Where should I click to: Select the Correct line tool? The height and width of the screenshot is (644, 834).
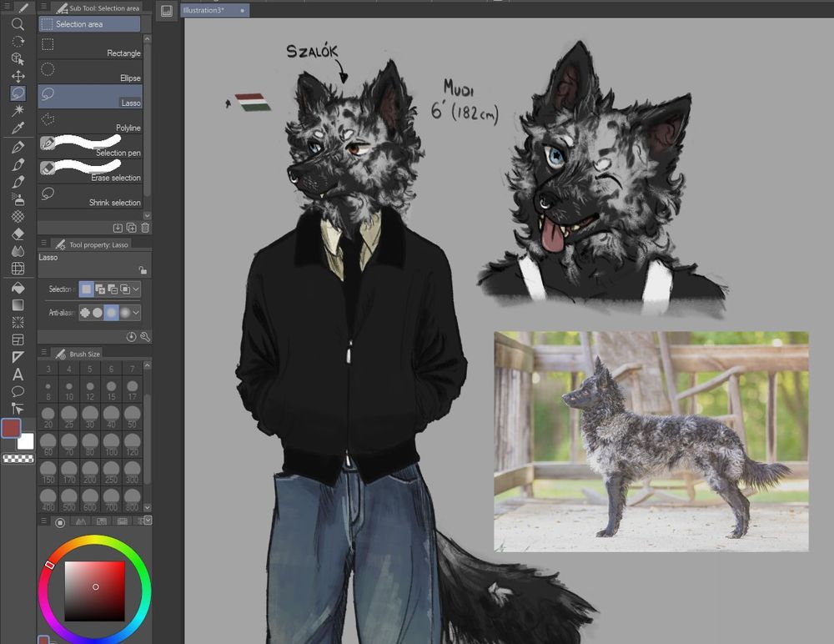click(x=18, y=409)
